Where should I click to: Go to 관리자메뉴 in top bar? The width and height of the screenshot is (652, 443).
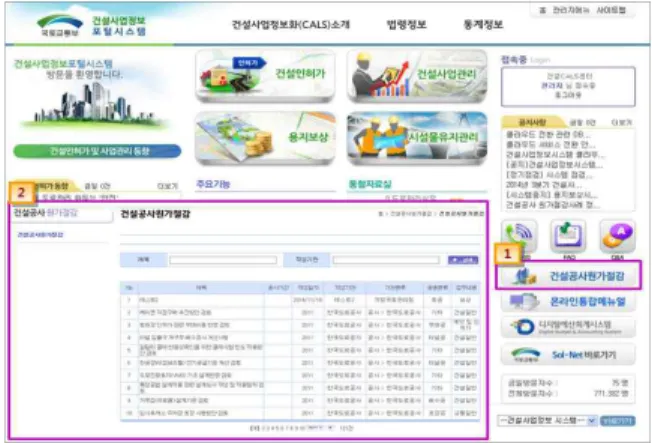click(570, 10)
